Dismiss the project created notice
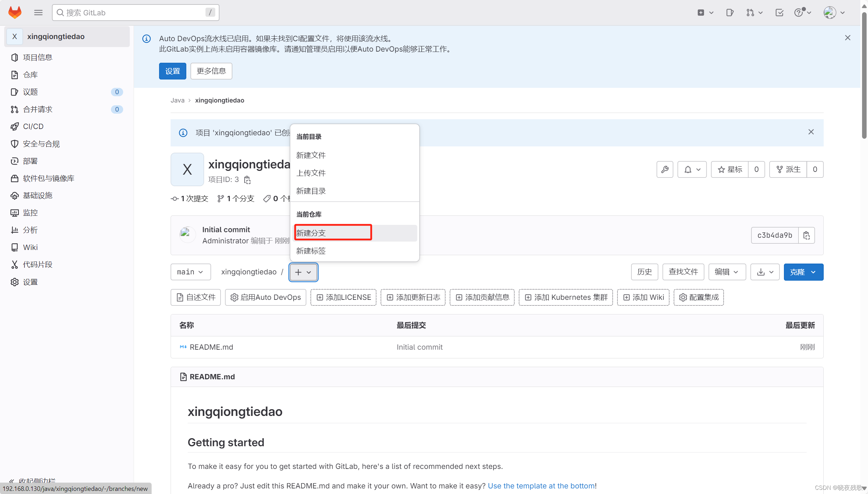Viewport: 868px width, 494px height. click(x=811, y=132)
